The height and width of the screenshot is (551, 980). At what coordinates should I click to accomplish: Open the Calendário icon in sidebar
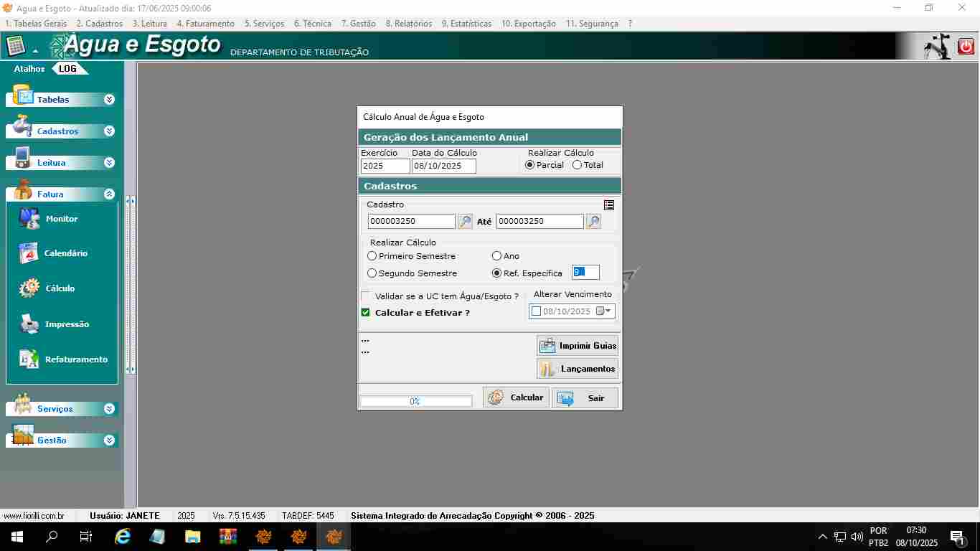[29, 253]
